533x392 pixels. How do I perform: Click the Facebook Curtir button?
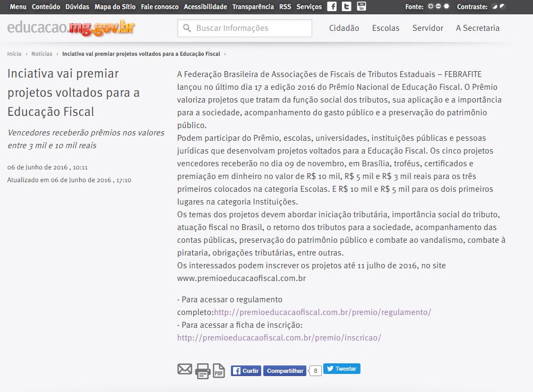pos(246,371)
